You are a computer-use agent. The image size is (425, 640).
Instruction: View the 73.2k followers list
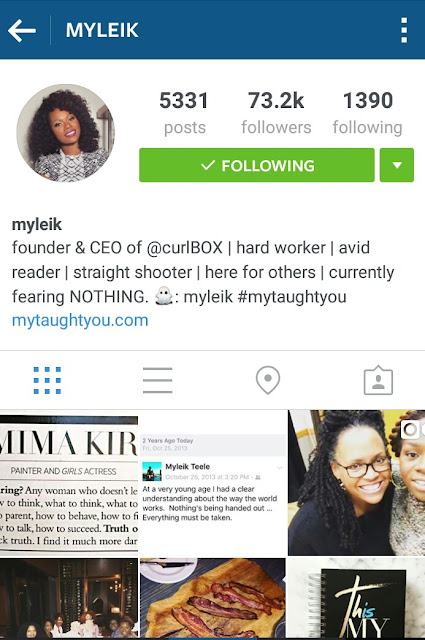[x=276, y=113]
